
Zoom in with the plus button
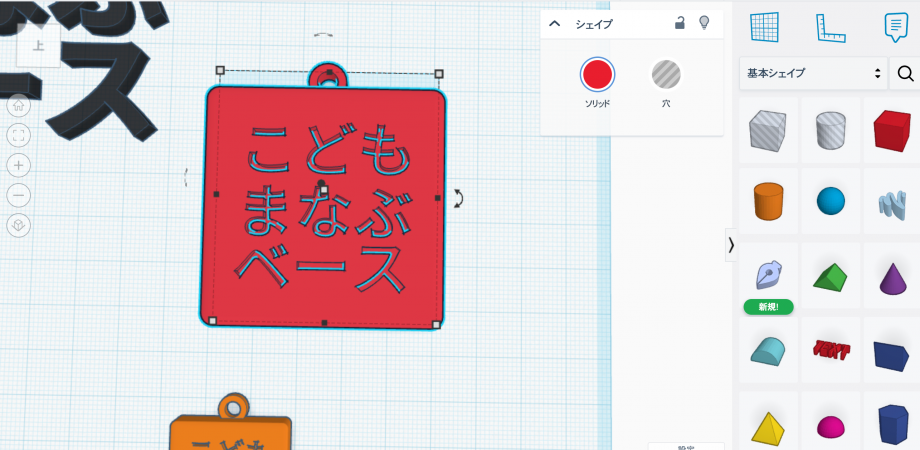click(x=18, y=165)
